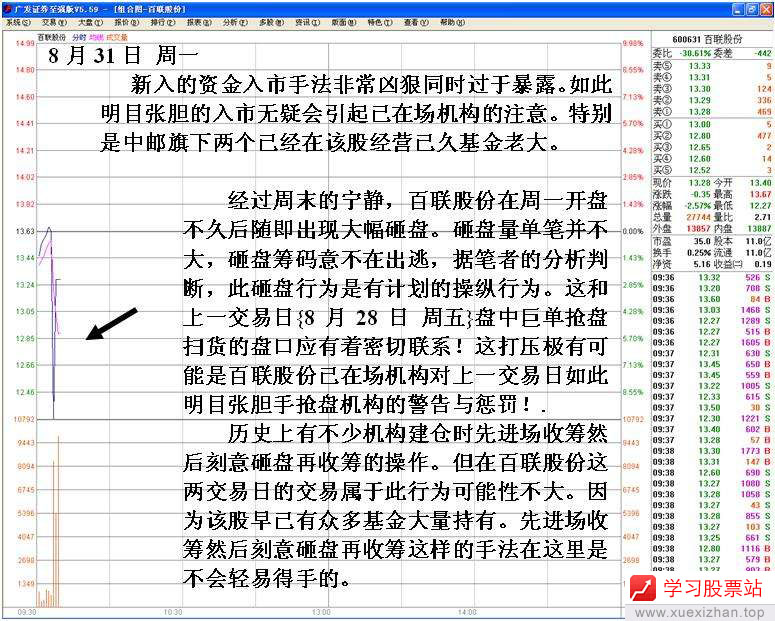Screen dimensions: 775x621
Task: Select the 卖② ask row at 13.29
Action: coord(712,100)
